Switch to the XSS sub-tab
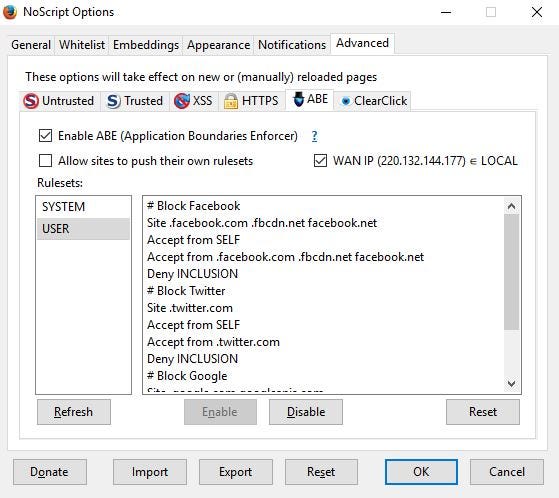Image resolution: width=559 pixels, height=498 pixels. pyautogui.click(x=194, y=101)
